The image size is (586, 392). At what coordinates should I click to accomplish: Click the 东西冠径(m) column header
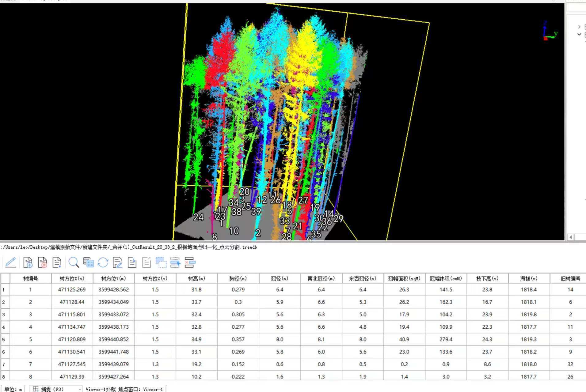pyautogui.click(x=363, y=278)
